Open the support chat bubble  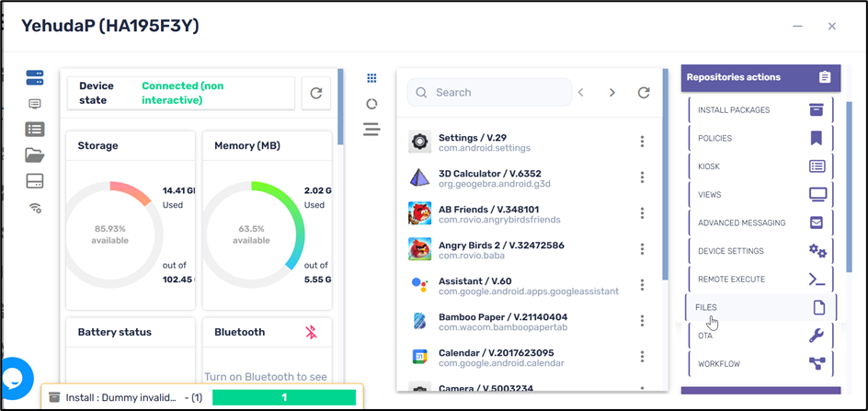(x=14, y=378)
